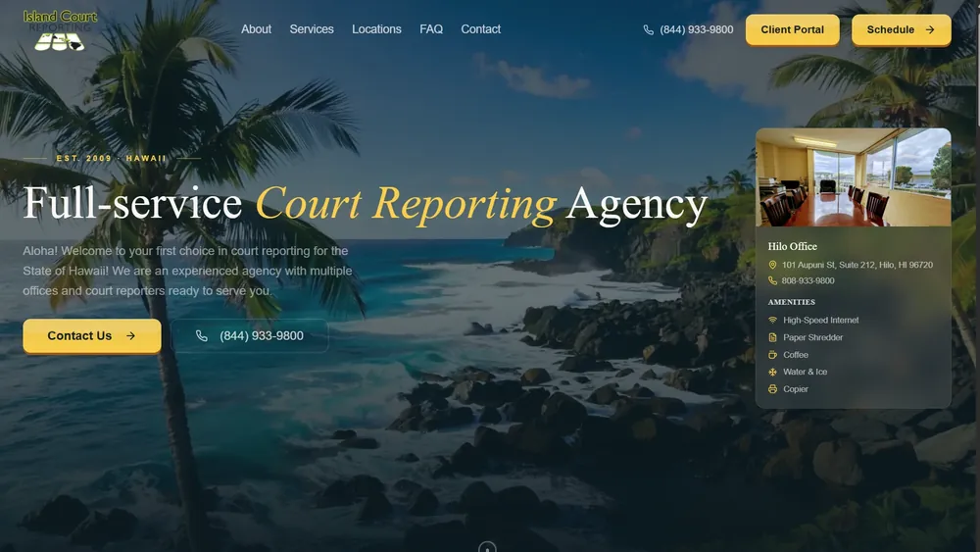The width and height of the screenshot is (980, 552).
Task: Click the Coffee cup icon
Action: pyautogui.click(x=772, y=355)
